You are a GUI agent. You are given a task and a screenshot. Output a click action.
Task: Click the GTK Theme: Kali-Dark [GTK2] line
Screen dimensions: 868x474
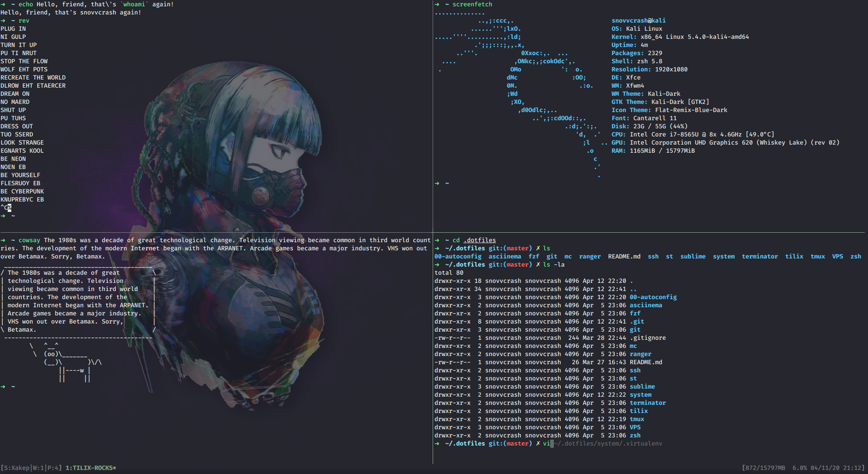[660, 102]
